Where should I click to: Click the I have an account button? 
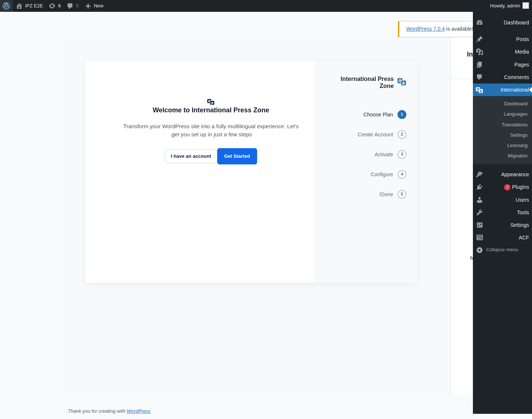coord(191,156)
